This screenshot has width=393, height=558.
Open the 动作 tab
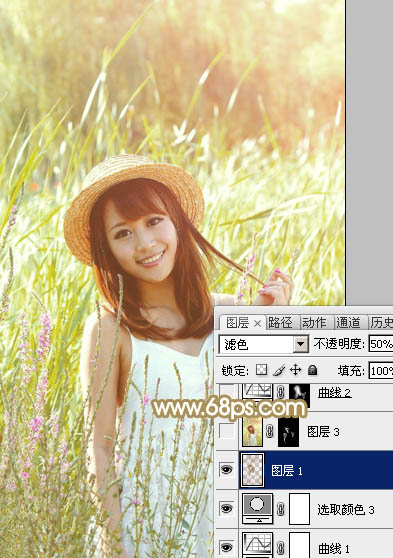pos(314,323)
